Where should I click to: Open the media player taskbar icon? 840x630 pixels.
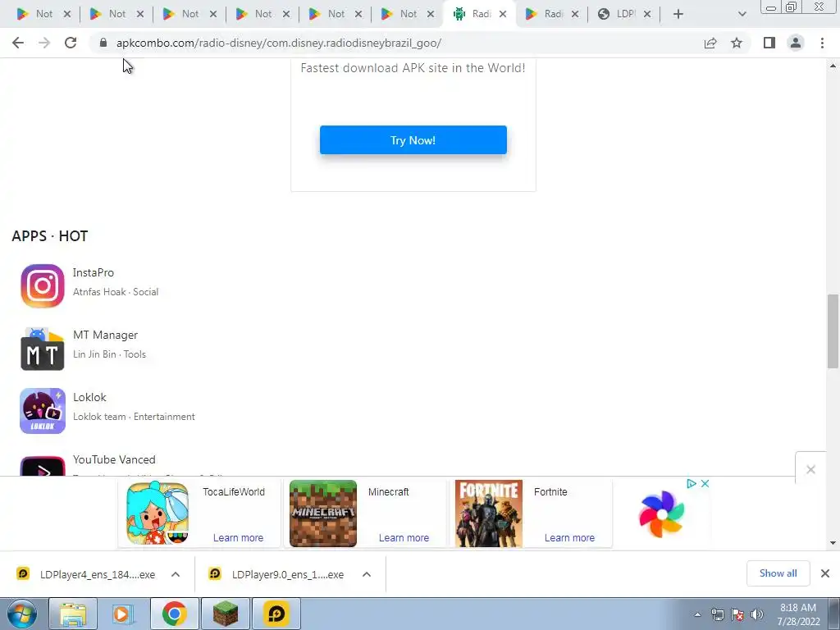click(123, 614)
